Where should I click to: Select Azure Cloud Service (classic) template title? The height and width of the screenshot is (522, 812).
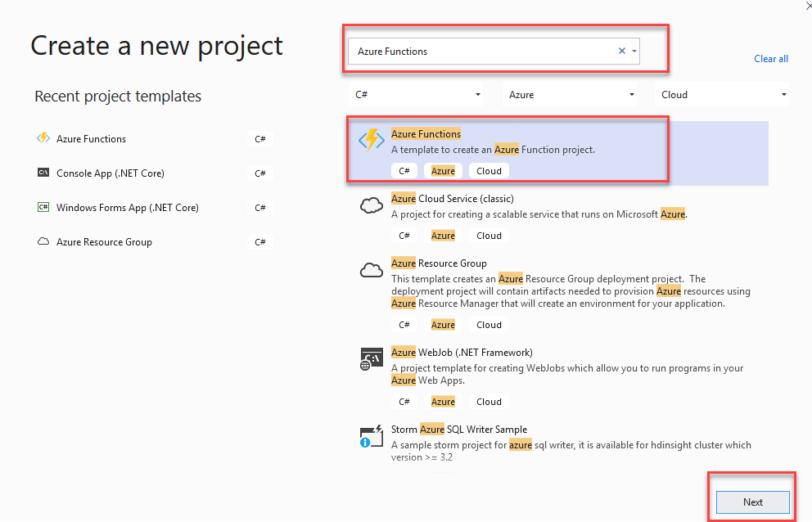pos(452,198)
